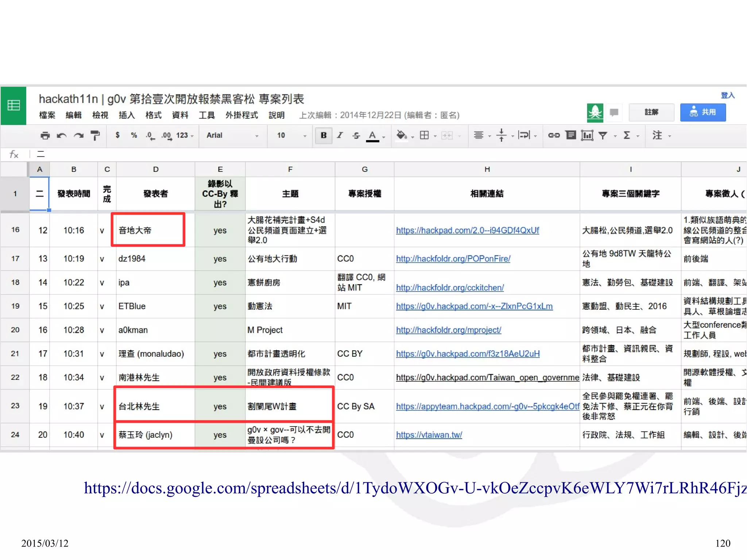Toggle the filter

pos(603,136)
